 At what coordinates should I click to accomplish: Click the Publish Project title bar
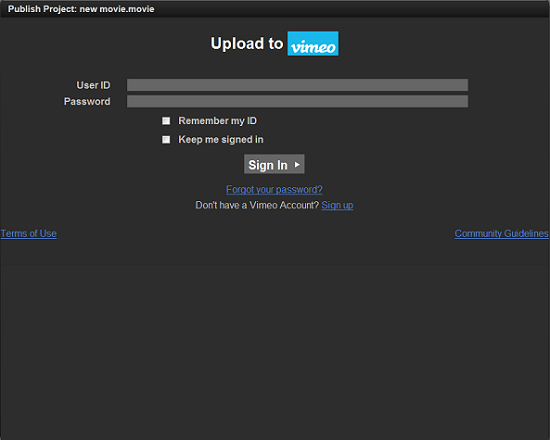[x=275, y=9]
